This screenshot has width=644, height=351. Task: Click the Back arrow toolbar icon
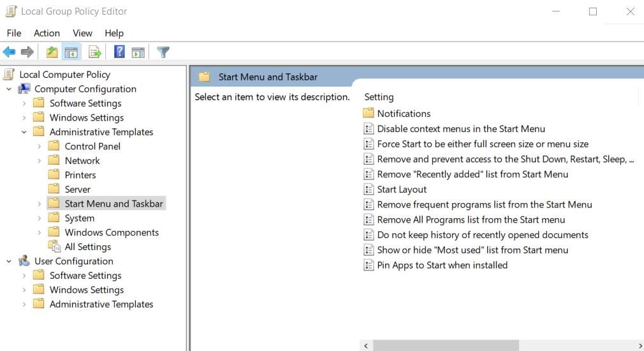tap(9, 52)
